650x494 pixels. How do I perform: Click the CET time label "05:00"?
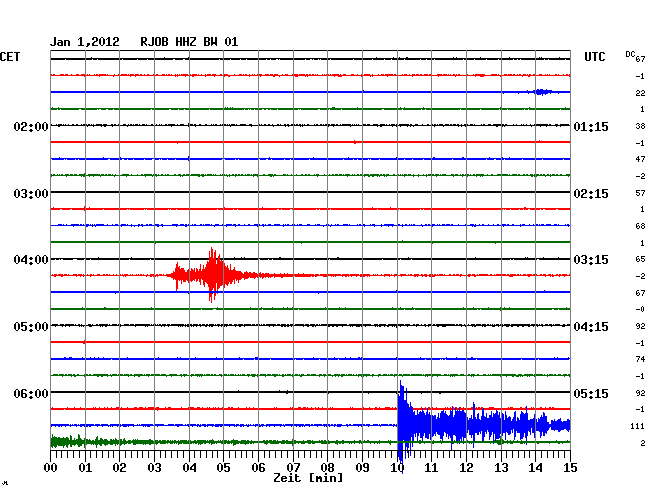click(31, 327)
